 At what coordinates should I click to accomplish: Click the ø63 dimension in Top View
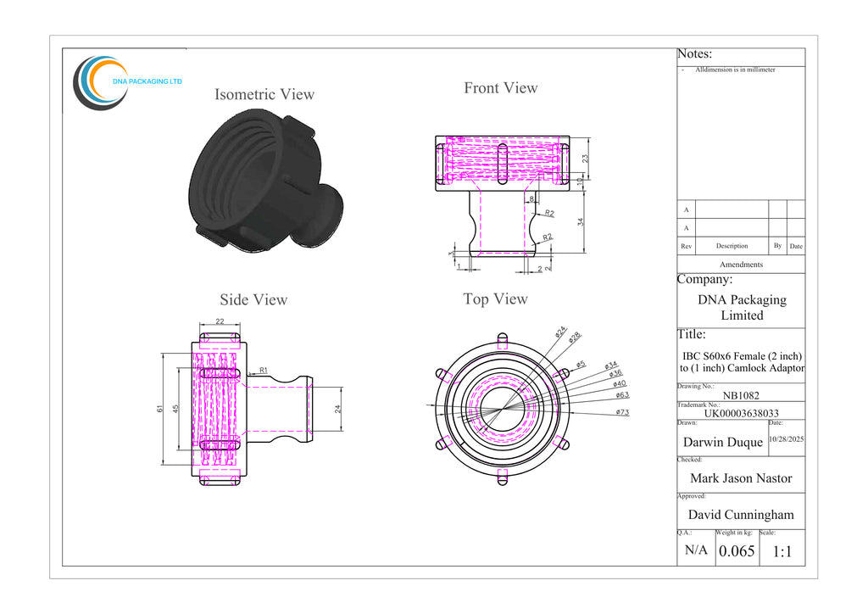click(x=622, y=395)
